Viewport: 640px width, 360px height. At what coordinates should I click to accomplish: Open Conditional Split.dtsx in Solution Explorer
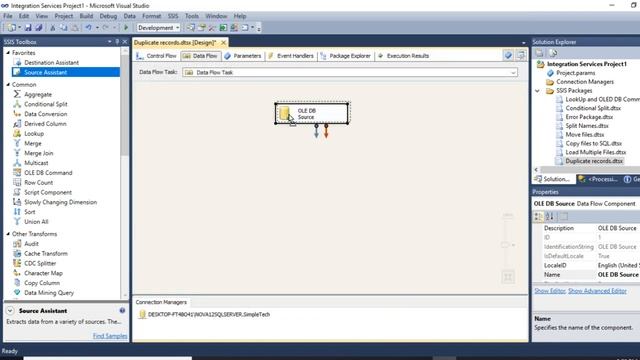593,108
